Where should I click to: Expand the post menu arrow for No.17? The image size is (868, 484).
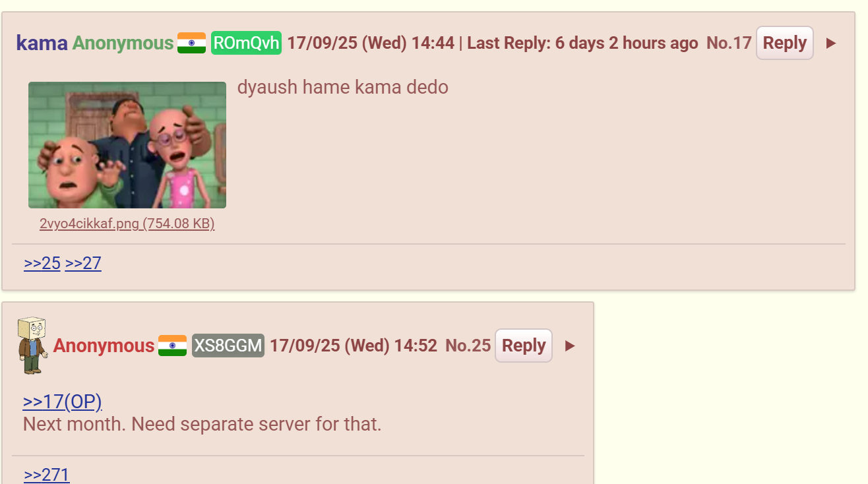click(831, 44)
